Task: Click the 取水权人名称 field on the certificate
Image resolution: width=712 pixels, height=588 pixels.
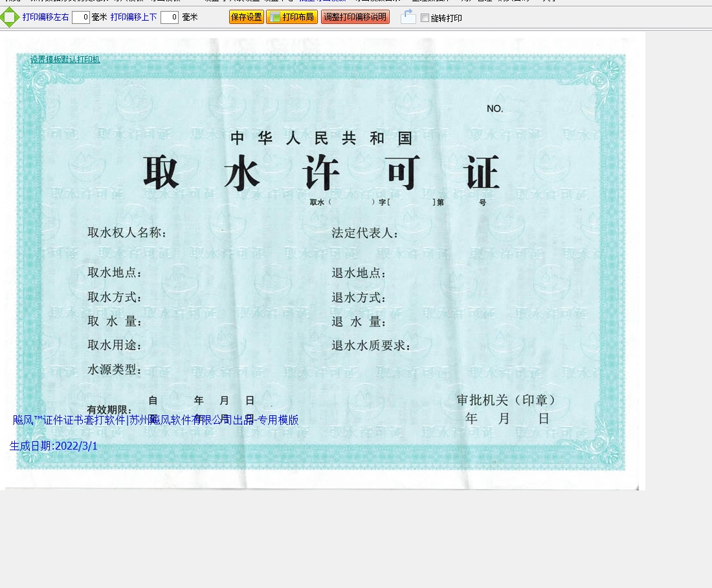Action: pos(128,233)
